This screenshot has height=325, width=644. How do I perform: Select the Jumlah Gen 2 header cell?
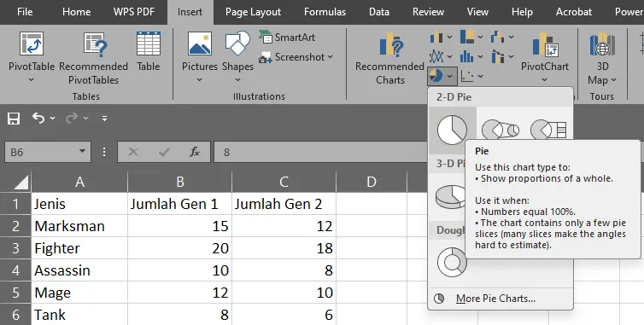[x=284, y=204]
